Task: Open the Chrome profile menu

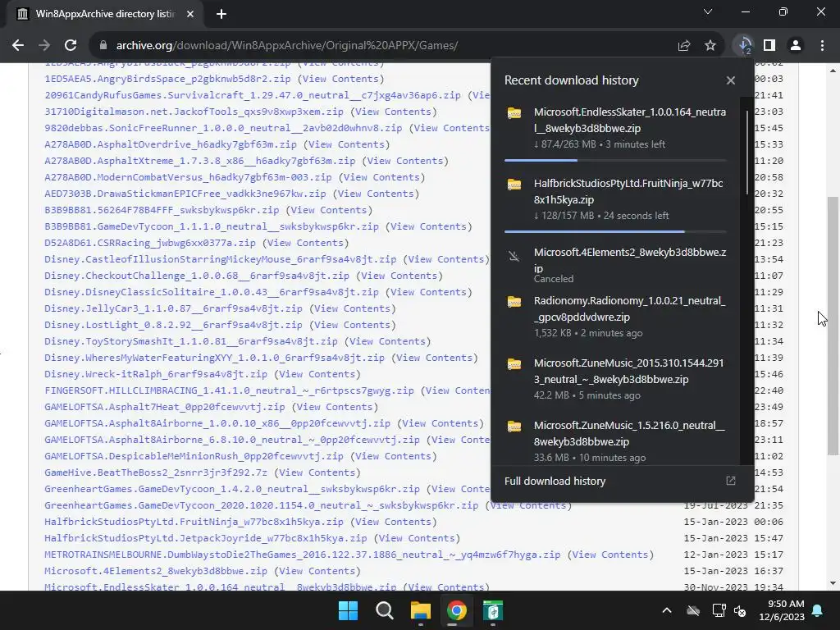Action: pyautogui.click(x=796, y=46)
